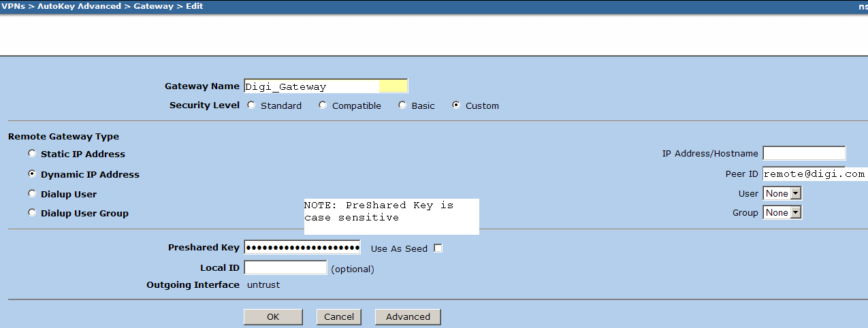Choose the Dialup User gateway type

[x=32, y=194]
